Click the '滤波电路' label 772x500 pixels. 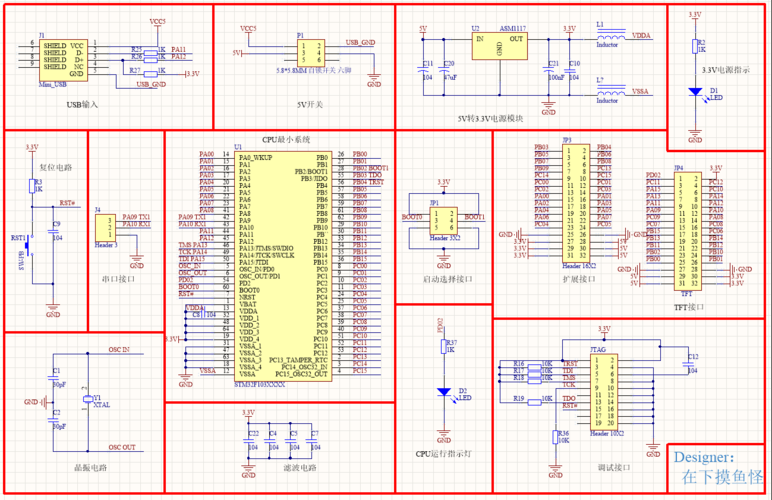(x=300, y=468)
